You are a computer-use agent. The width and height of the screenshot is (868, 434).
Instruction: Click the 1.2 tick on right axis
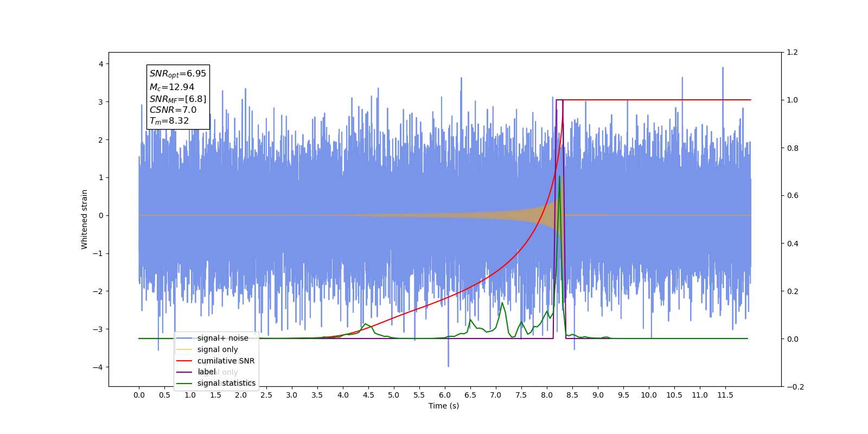pyautogui.click(x=792, y=52)
